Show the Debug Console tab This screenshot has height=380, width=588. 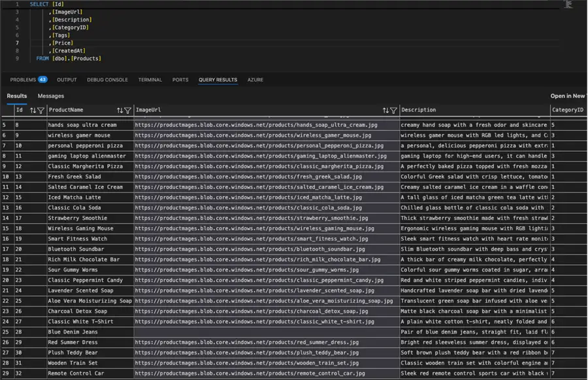pos(107,80)
